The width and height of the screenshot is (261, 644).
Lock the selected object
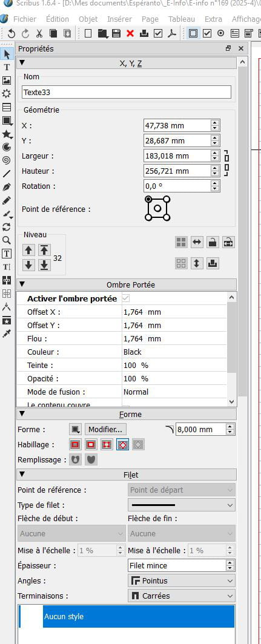(212, 242)
